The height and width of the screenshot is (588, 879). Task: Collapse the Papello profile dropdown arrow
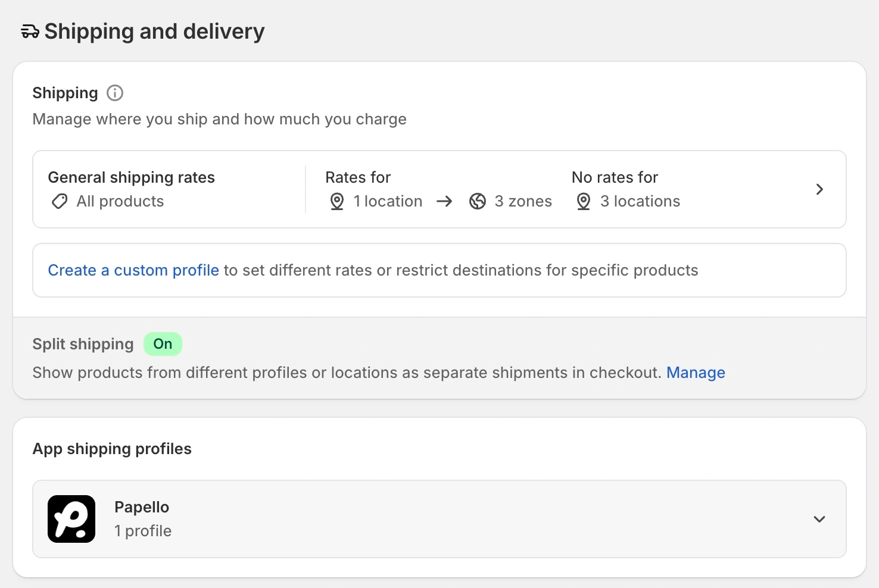819,518
